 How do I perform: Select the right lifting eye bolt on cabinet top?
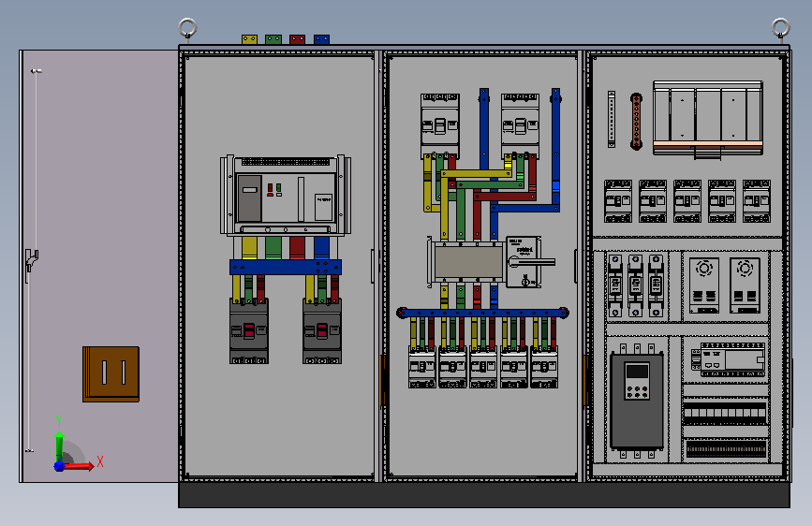780,28
